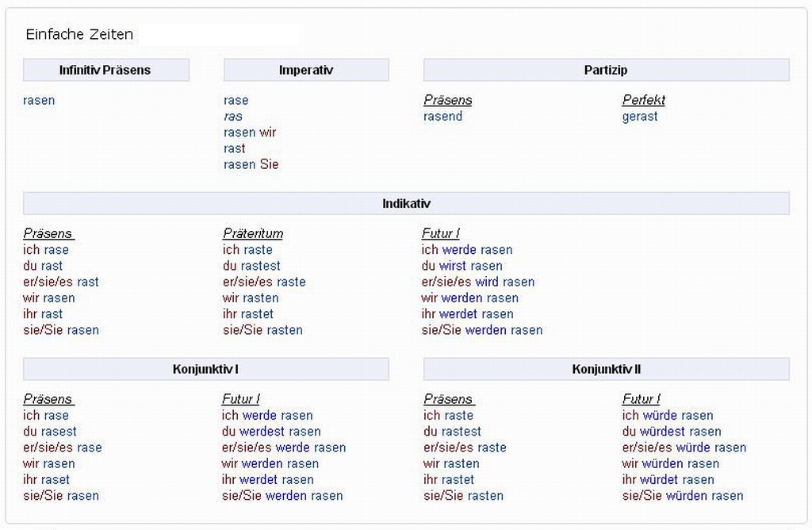The image size is (812, 530).
Task: Click 'rasen' under Infinitiv Präsens
Action: 39,101
